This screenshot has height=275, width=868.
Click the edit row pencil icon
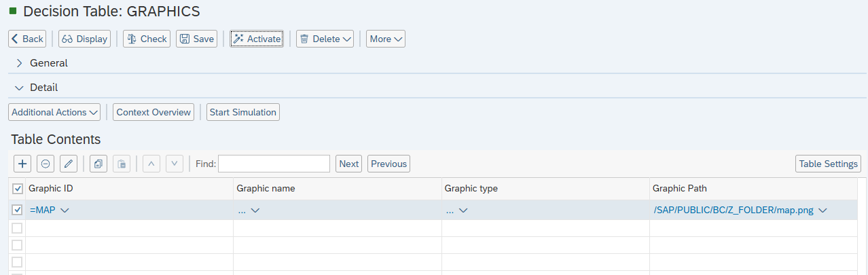[69, 164]
